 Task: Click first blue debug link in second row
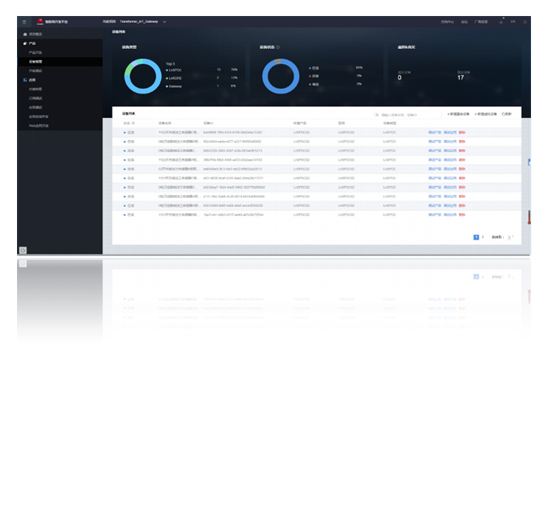434,142
